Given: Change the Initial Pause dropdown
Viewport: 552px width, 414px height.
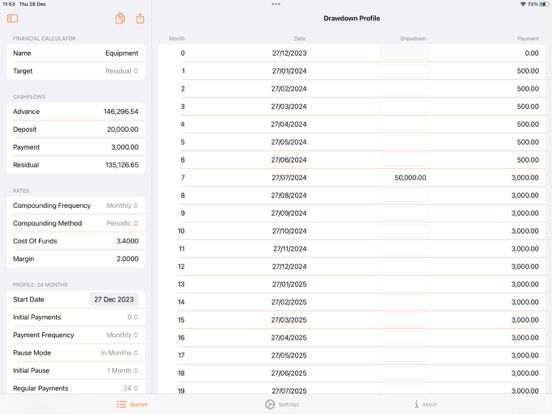Looking at the screenshot, I should tap(123, 370).
